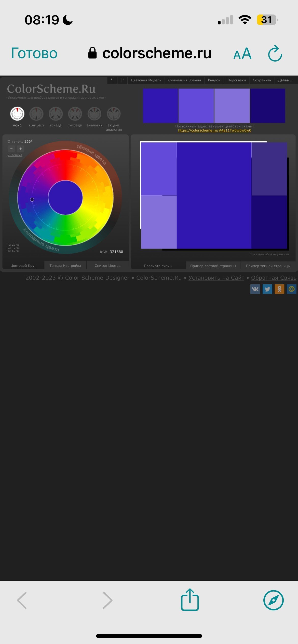Switch to the Цветовой Круг tab
The image size is (298, 644).
click(x=23, y=266)
